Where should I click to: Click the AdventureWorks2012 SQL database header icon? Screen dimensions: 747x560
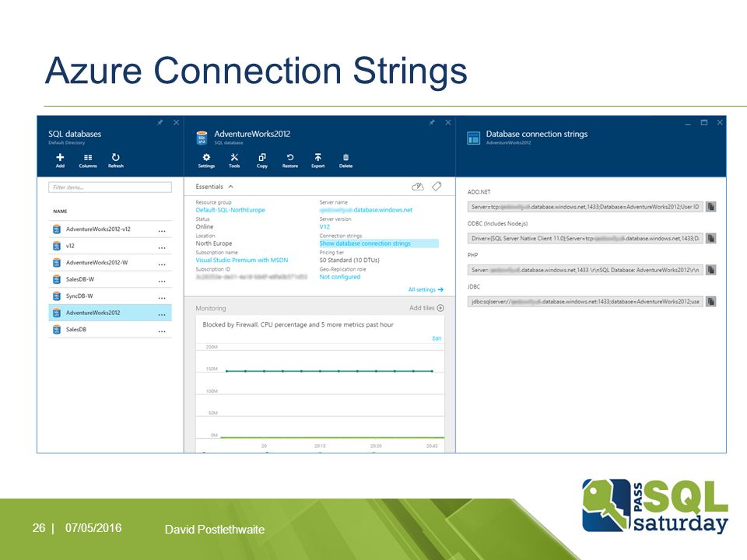(202, 138)
